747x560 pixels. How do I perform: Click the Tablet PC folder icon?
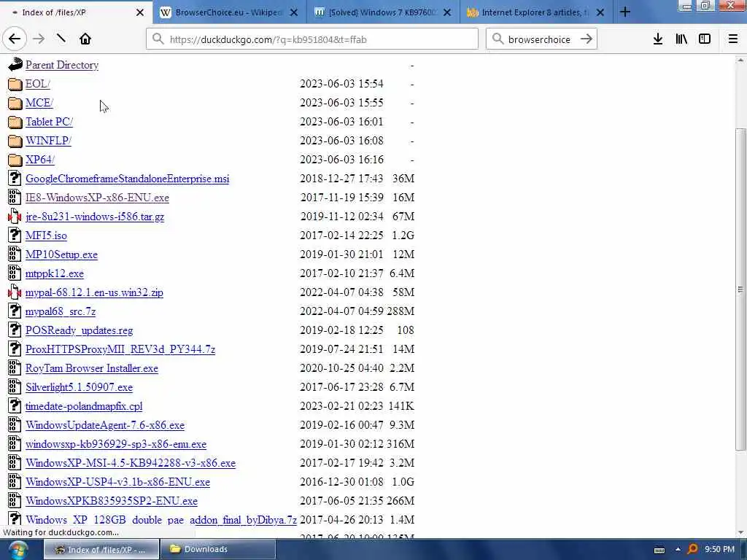[x=15, y=122]
